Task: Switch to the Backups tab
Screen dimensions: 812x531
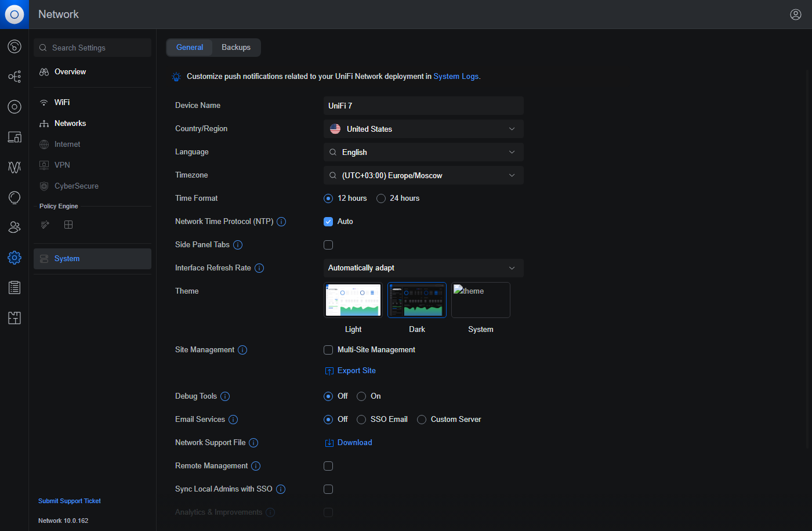Action: pos(236,48)
